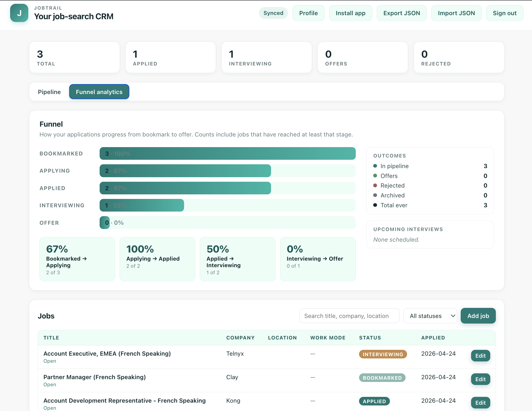Select the Funnel analytics tab
The width and height of the screenshot is (532, 411).
tap(99, 92)
